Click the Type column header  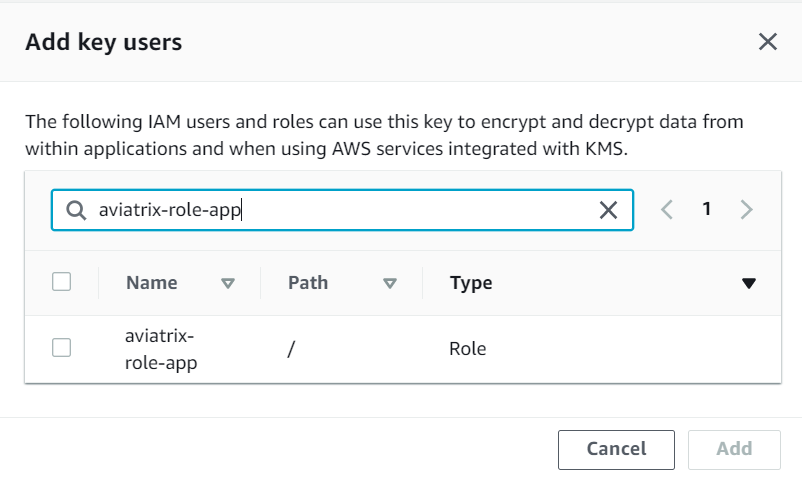coord(471,283)
